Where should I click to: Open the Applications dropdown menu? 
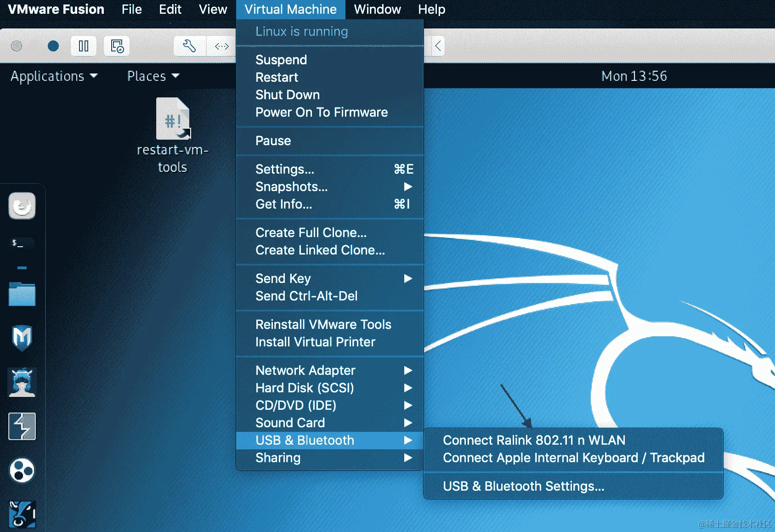point(54,76)
